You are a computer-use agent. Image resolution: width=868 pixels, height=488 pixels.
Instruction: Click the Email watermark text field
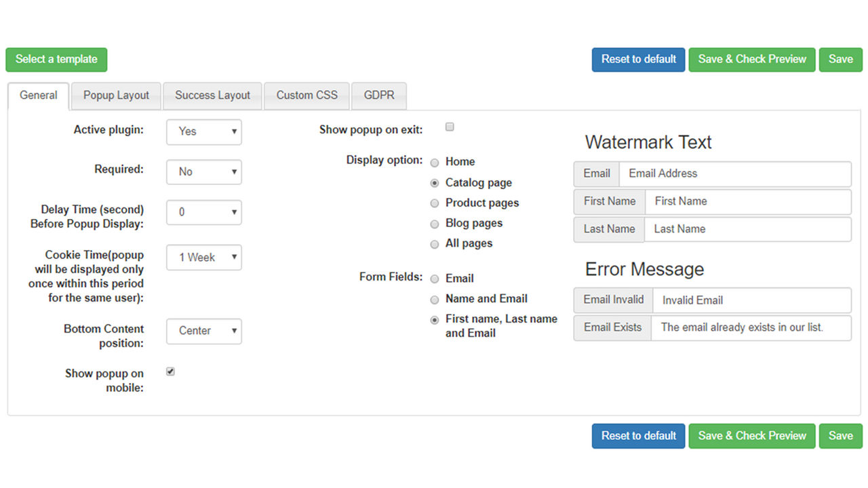coord(735,174)
